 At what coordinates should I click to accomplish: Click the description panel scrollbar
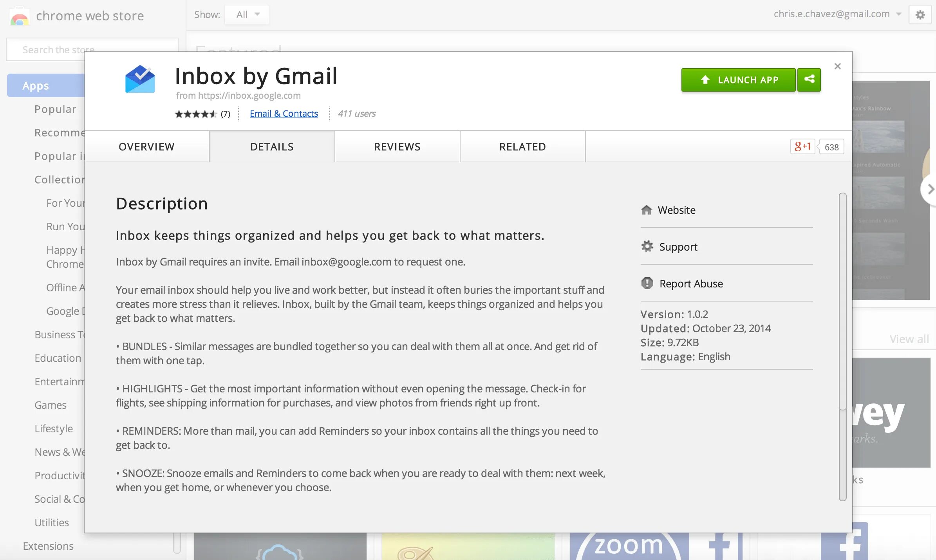(842, 302)
